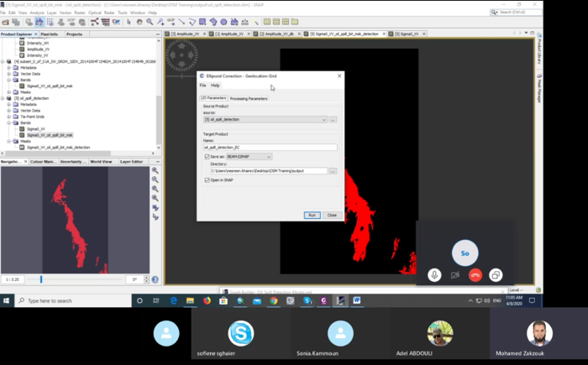Toggle the Open in SNAP checkbox
Image resolution: width=588 pixels, height=365 pixels.
[207, 180]
